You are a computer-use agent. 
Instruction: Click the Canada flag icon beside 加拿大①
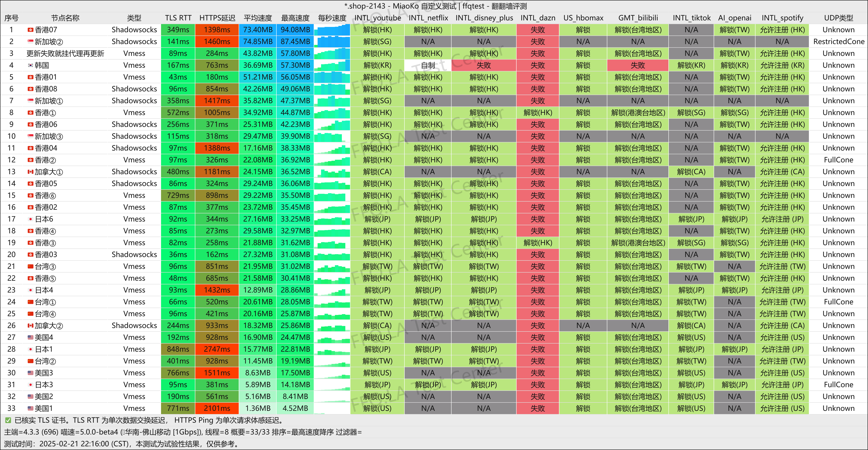[30, 172]
